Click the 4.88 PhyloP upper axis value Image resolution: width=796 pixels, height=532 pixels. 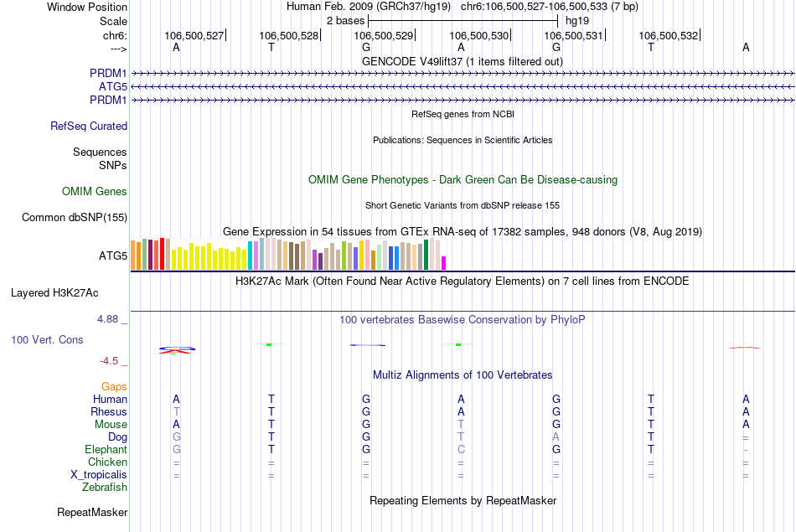pos(107,319)
